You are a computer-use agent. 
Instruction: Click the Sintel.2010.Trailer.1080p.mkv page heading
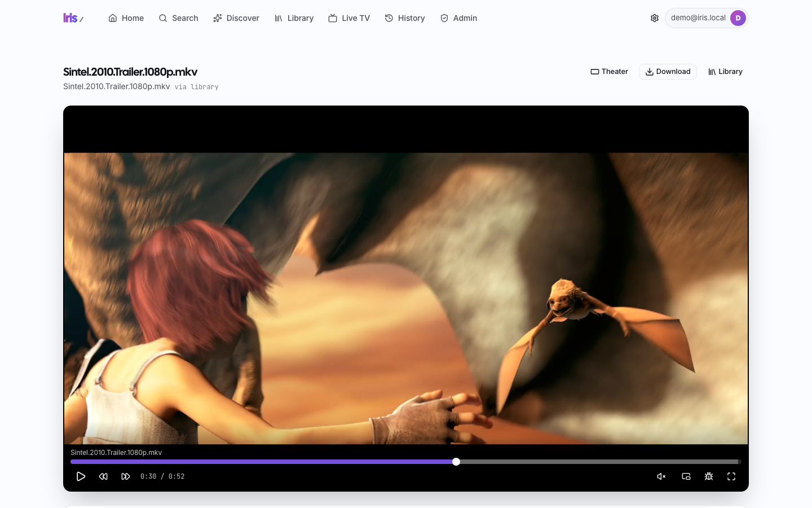click(x=130, y=72)
